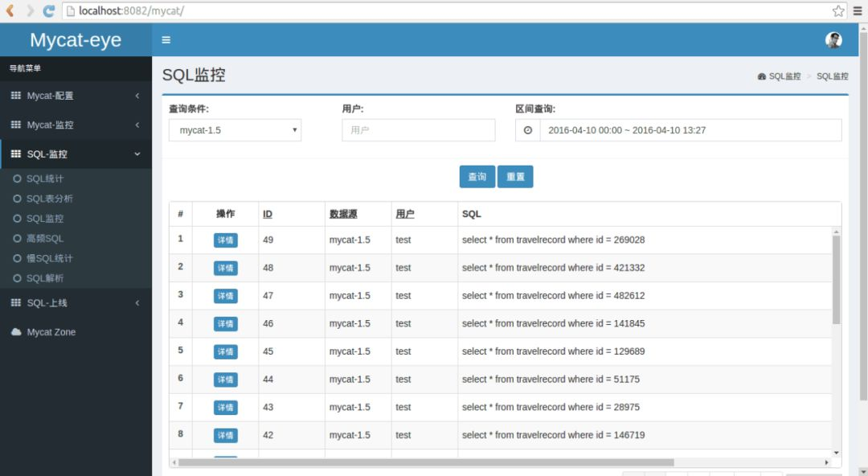Open 详情 for the row with ID 49
This screenshot has height=476, width=868.
coord(225,240)
